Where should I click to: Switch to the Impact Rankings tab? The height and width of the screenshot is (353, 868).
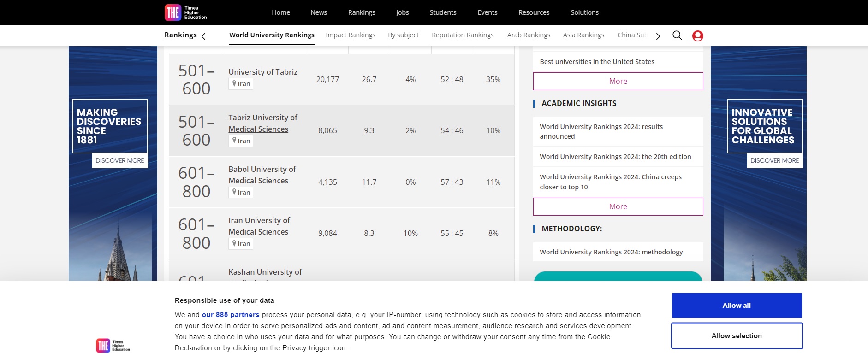(350, 35)
